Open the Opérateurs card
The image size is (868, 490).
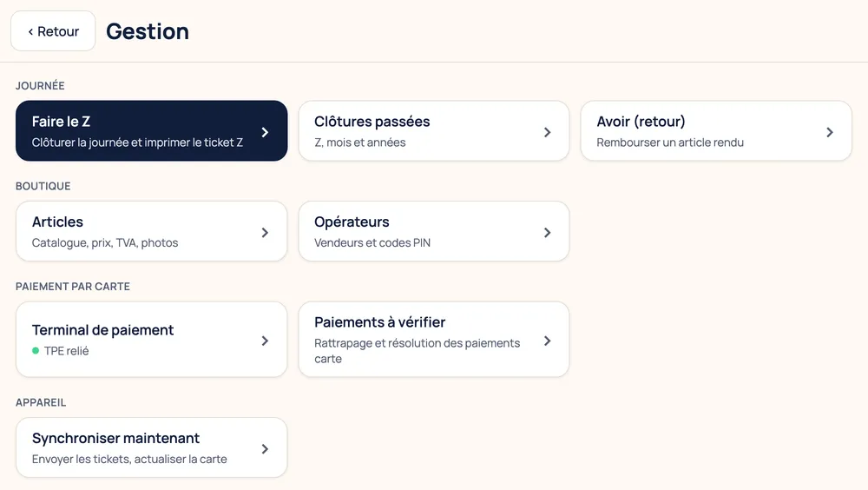pyautogui.click(x=434, y=231)
